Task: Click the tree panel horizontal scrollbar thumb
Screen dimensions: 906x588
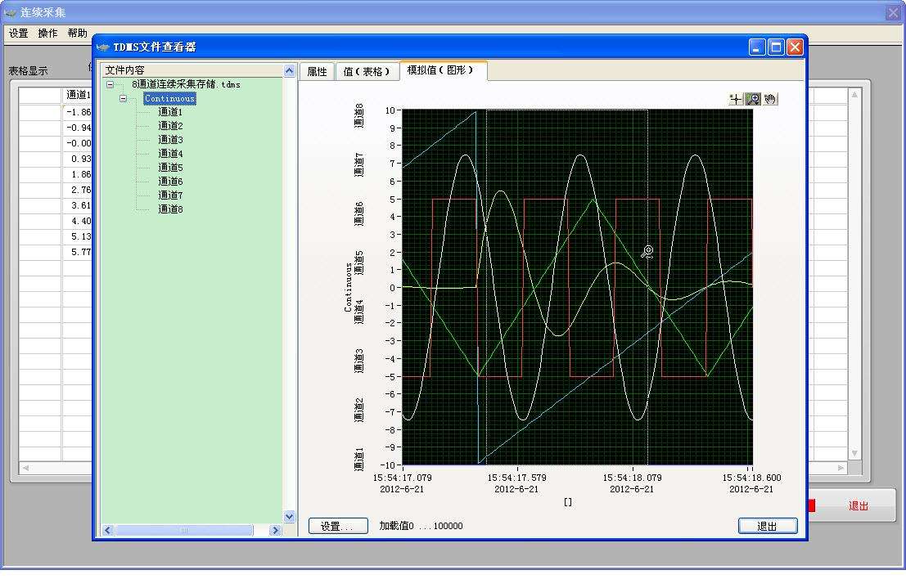Action: click(x=184, y=530)
